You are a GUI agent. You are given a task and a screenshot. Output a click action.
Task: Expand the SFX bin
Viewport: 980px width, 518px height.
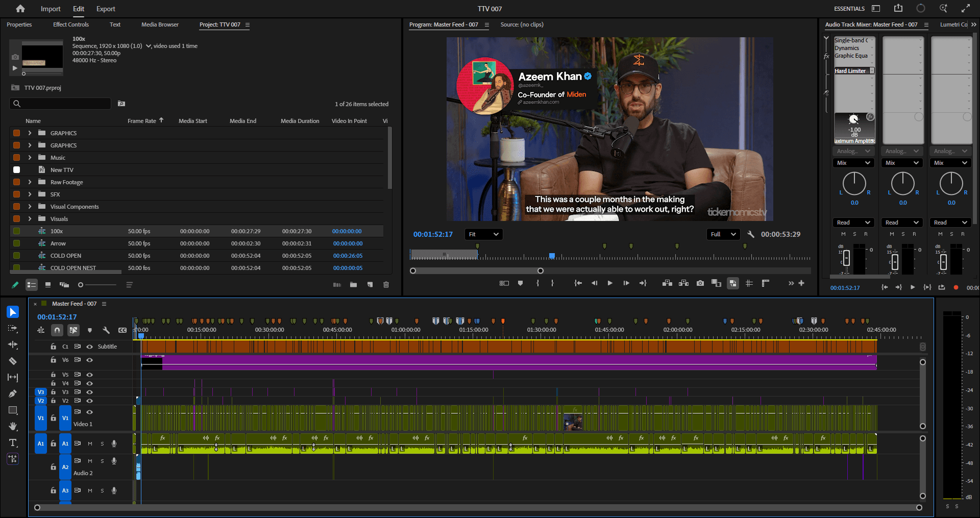(30, 194)
